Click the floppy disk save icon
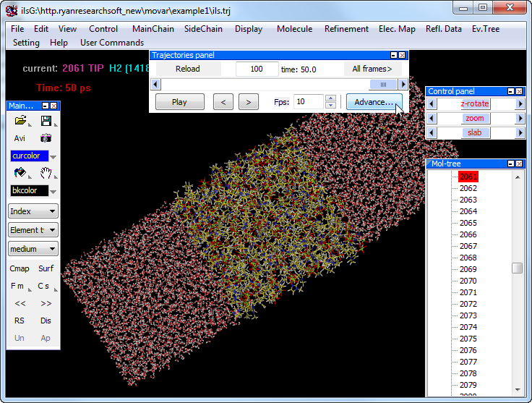Image resolution: width=532 pixels, height=403 pixels. coord(46,120)
